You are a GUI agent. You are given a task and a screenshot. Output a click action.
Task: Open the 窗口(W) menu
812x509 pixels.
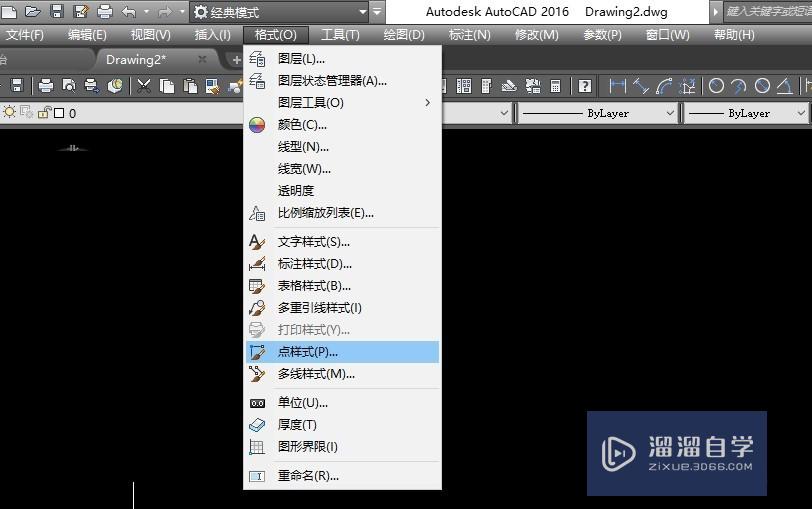[x=668, y=35]
